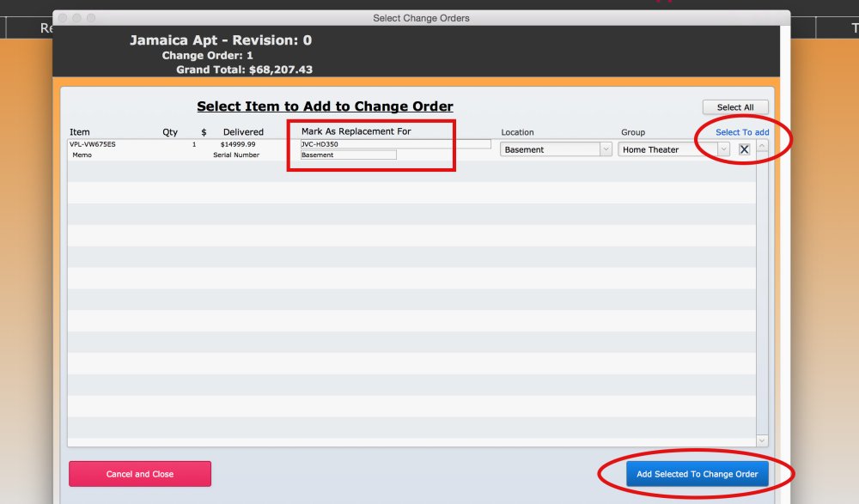Image resolution: width=859 pixels, height=504 pixels.
Task: Uncheck the X mark under Select To add
Action: [x=744, y=149]
